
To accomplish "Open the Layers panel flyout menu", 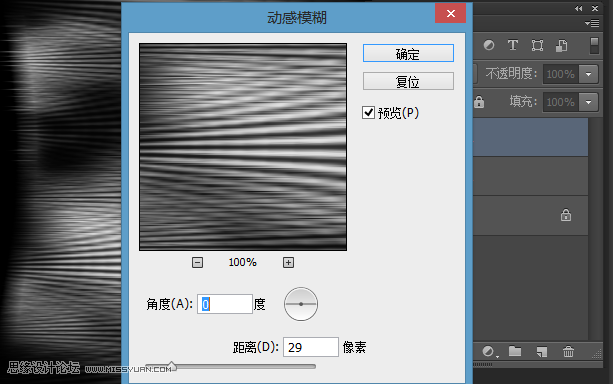I will click(x=592, y=23).
